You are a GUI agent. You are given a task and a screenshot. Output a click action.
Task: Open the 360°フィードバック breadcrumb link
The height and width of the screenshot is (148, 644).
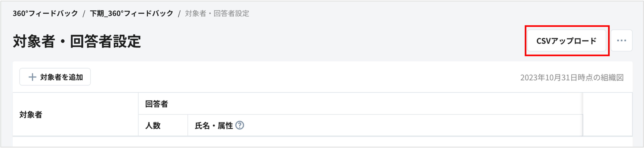(x=45, y=13)
